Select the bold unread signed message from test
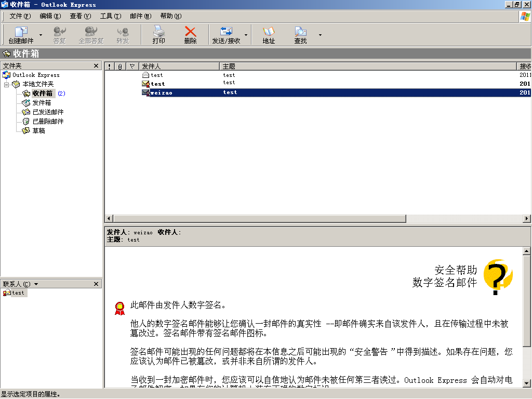 click(318, 84)
